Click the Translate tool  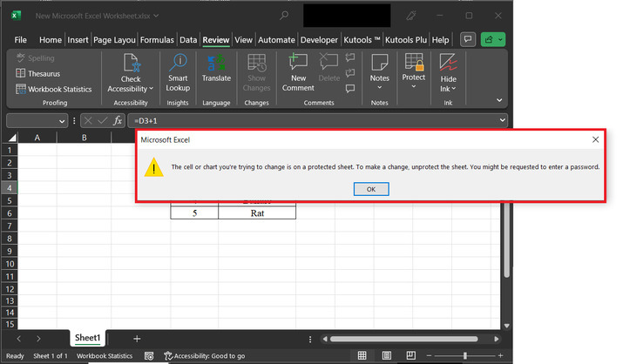tap(216, 68)
